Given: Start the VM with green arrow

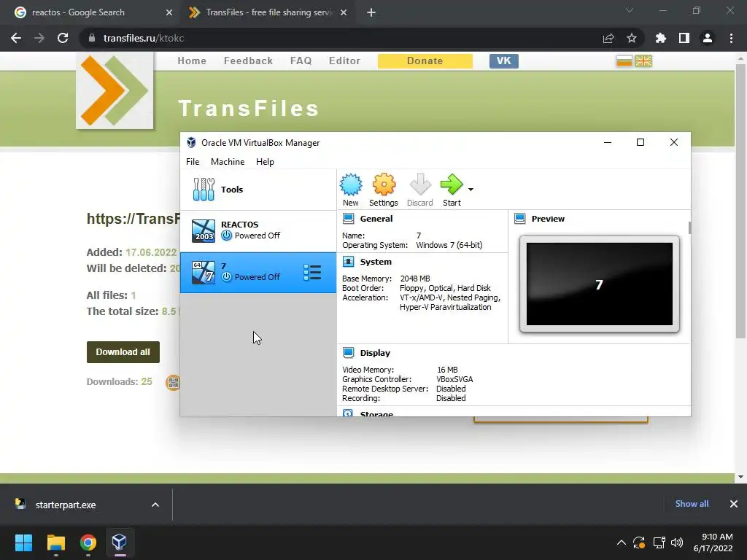Looking at the screenshot, I should (452, 190).
